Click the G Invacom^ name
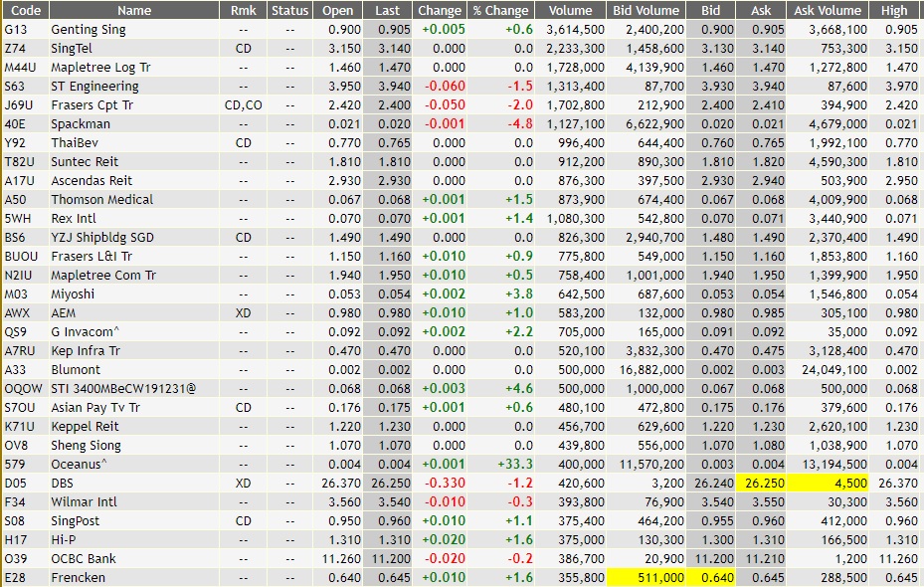The height and width of the screenshot is (587, 924). click(85, 332)
